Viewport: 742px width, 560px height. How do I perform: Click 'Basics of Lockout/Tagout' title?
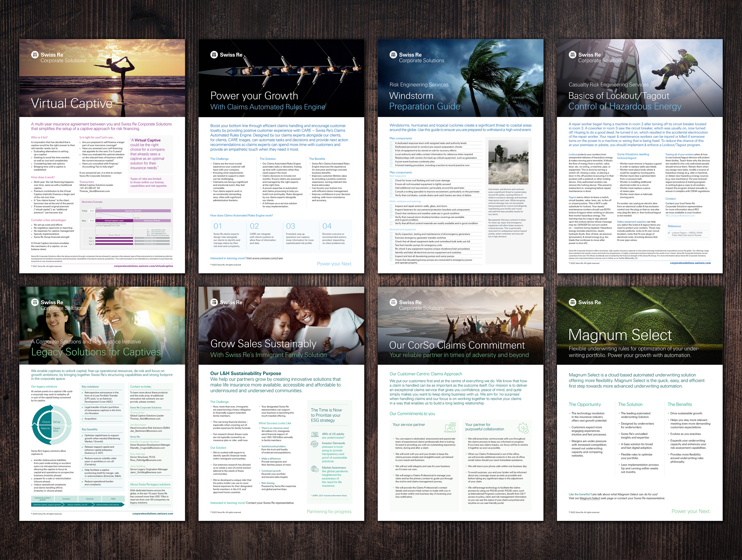(619, 96)
